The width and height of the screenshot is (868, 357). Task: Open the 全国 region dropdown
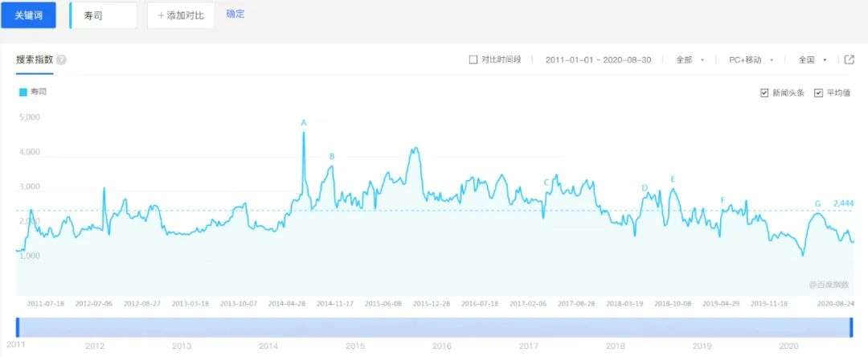pyautogui.click(x=812, y=59)
